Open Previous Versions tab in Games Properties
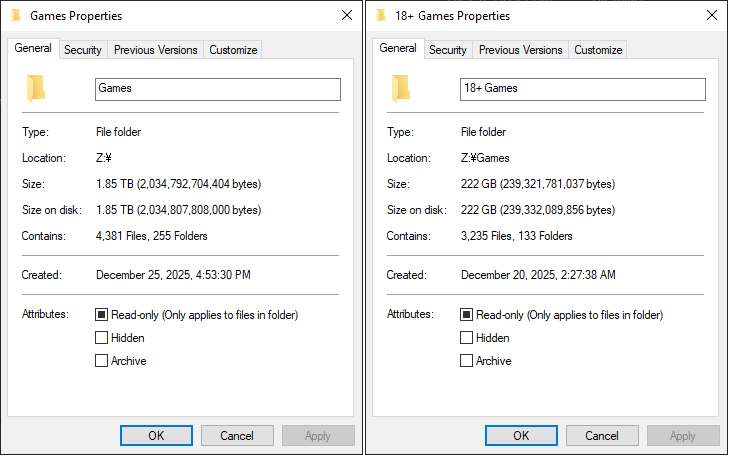Viewport: 731px width, 459px height. [156, 50]
